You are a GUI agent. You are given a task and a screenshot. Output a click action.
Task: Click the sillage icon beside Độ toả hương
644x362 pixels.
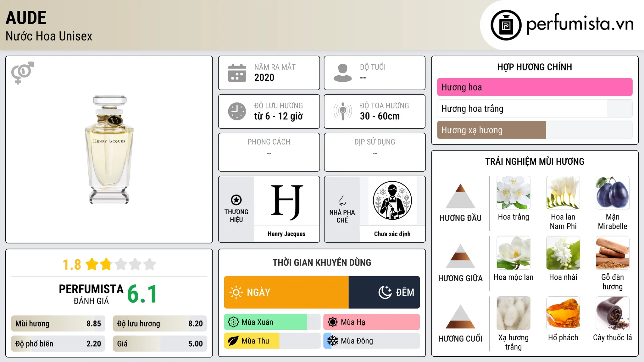click(343, 111)
